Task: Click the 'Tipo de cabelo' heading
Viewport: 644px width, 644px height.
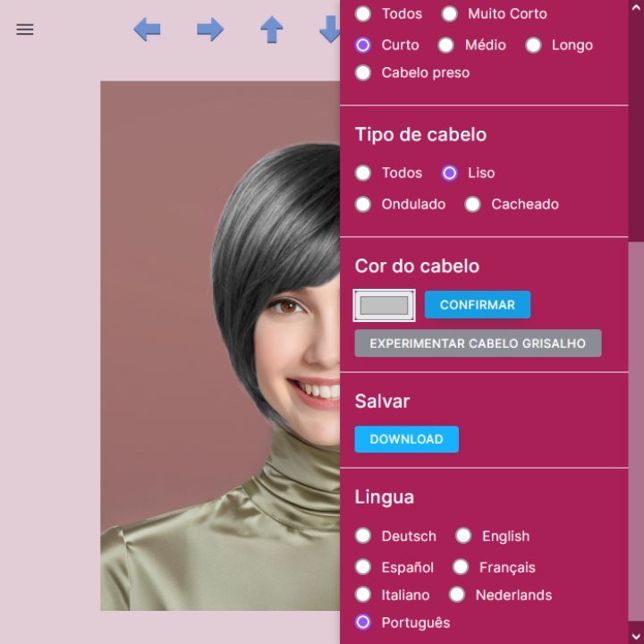Action: (x=420, y=135)
